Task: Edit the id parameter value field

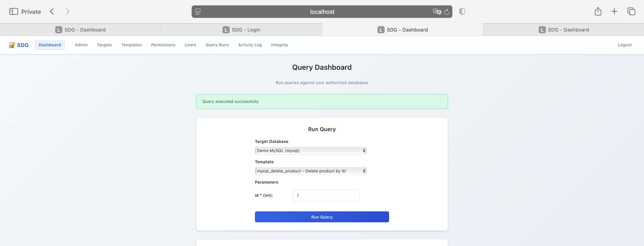Action: [326, 195]
